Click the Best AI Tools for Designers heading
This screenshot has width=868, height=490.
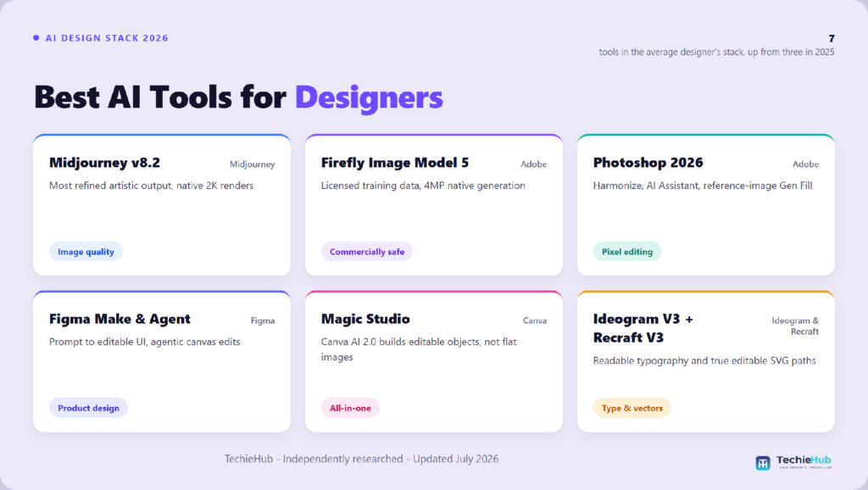point(238,97)
